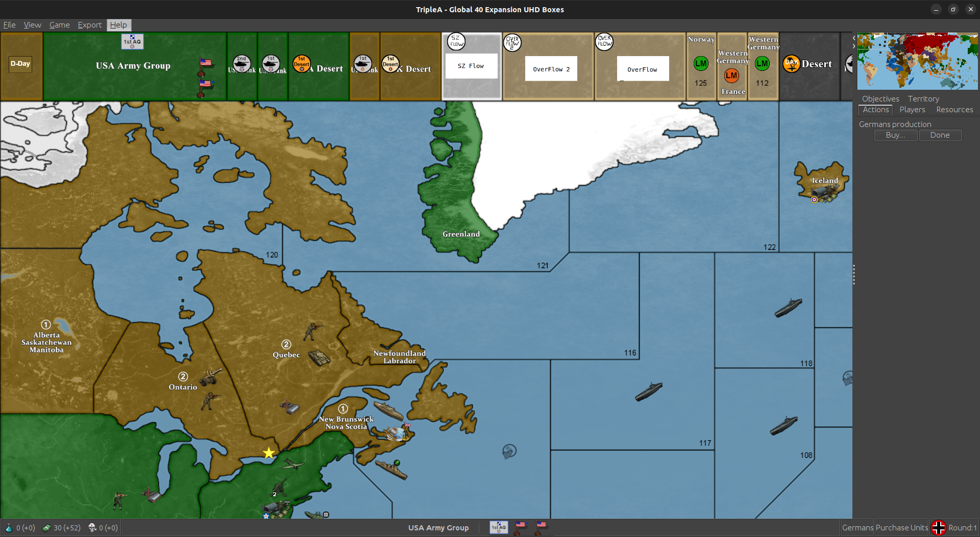980x537 pixels.
Task: Select the artillery unit in Ontario
Action: coord(210,377)
